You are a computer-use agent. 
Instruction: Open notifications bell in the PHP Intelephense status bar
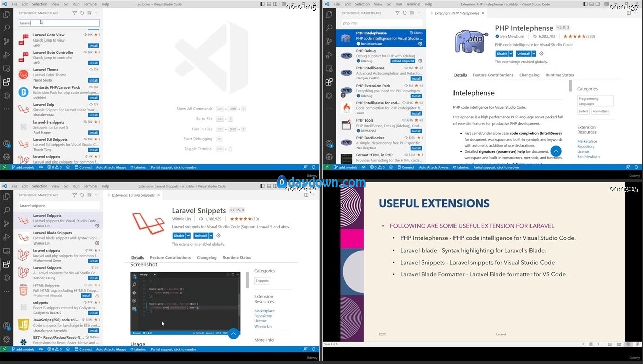click(636, 167)
